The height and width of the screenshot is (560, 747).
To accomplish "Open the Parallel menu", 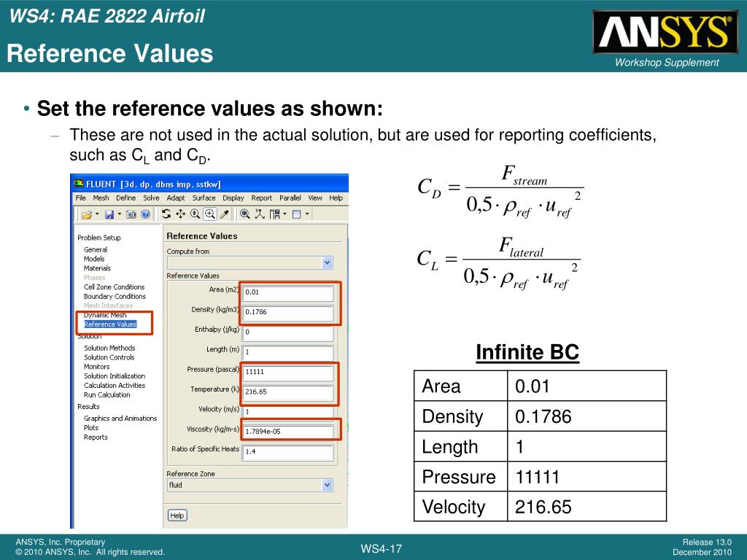I will click(x=290, y=198).
